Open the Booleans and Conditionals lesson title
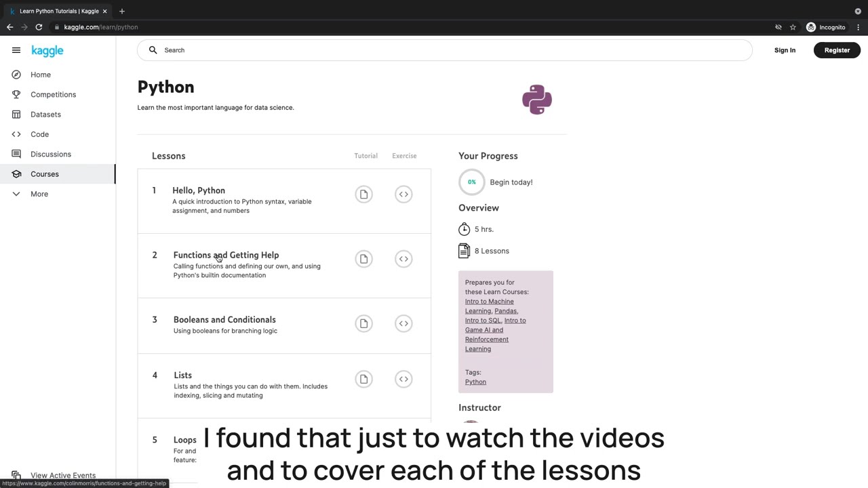This screenshot has width=868, height=488. pyautogui.click(x=224, y=319)
